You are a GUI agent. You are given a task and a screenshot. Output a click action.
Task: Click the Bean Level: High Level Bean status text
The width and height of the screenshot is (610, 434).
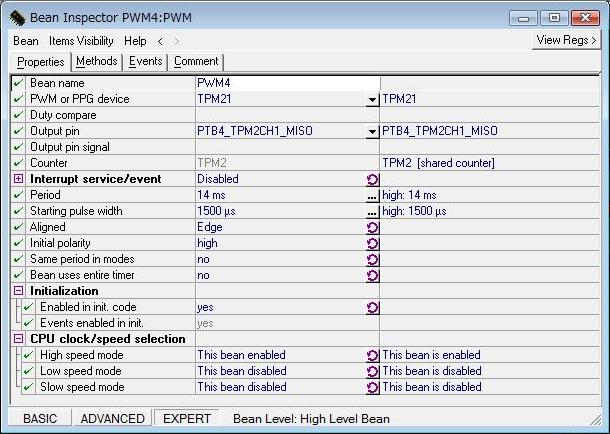(311, 419)
